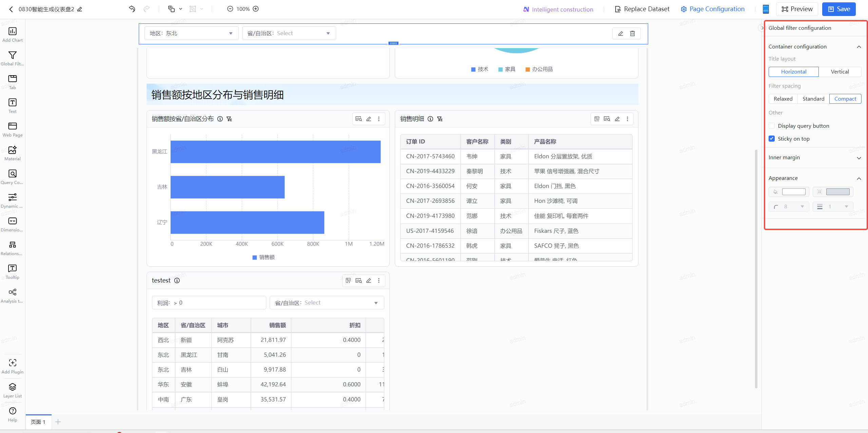Open corner radius dropdown
The image size is (868, 433).
pyautogui.click(x=789, y=207)
